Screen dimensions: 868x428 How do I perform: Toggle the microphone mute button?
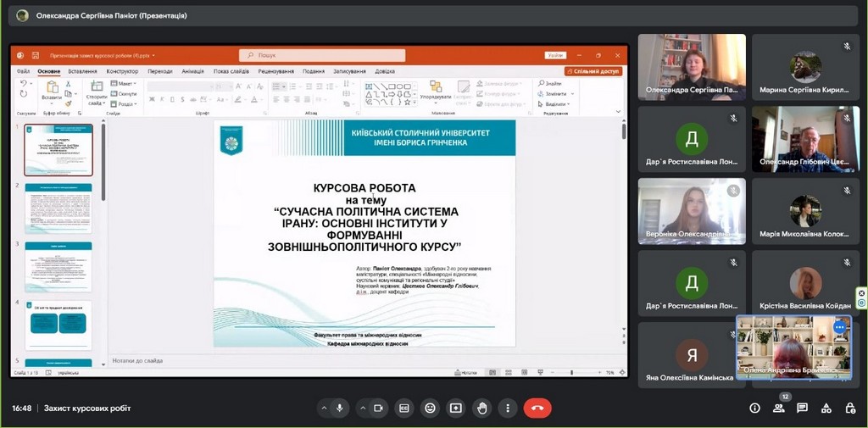[x=340, y=408]
